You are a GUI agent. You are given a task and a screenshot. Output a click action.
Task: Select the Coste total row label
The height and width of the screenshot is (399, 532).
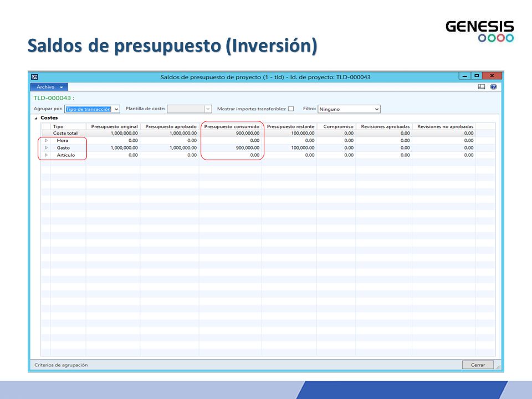[65, 134]
